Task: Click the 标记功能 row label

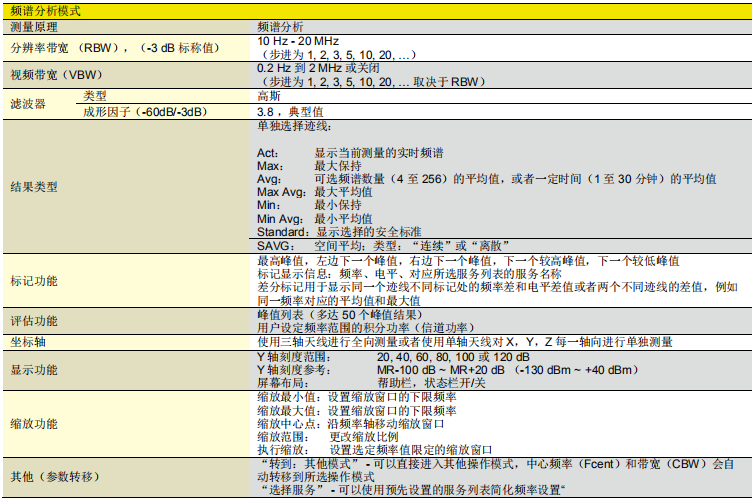Action: click(35, 281)
